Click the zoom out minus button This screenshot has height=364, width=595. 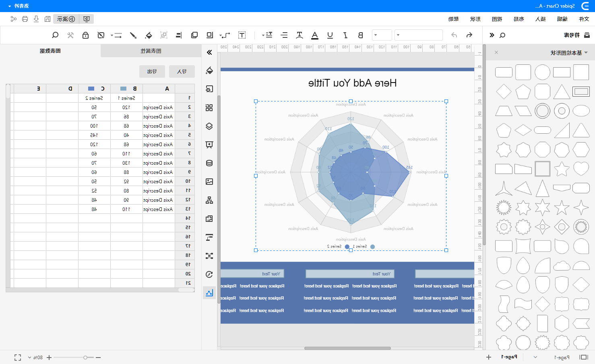[98, 357]
